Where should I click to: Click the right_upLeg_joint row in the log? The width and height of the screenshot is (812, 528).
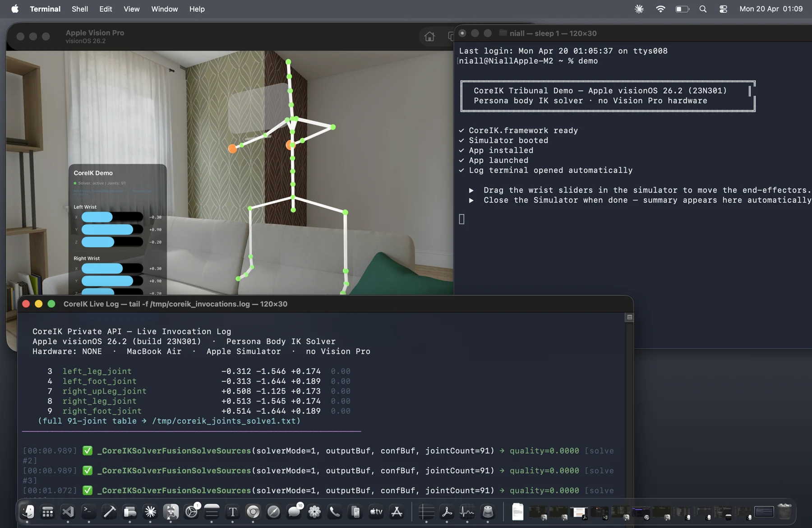tap(198, 391)
